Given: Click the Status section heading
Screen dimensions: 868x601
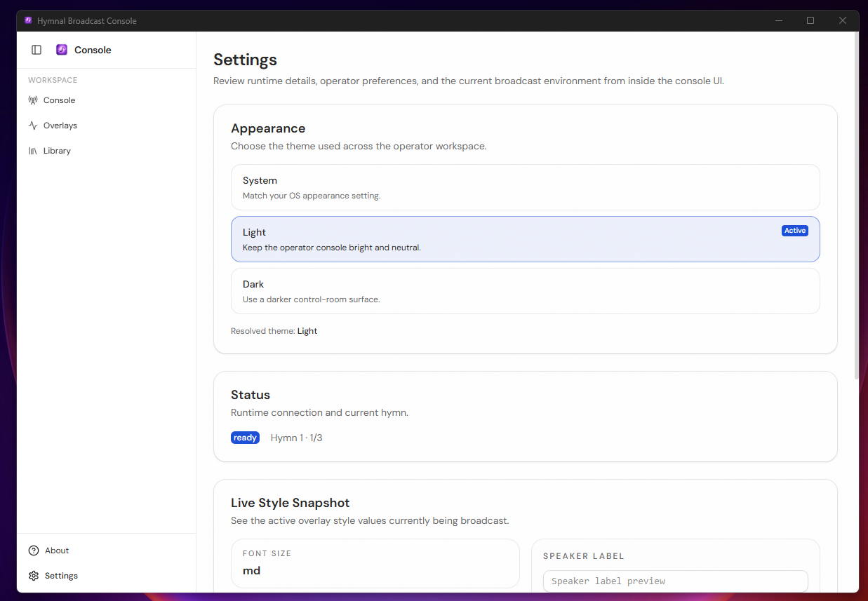Looking at the screenshot, I should click(x=251, y=395).
